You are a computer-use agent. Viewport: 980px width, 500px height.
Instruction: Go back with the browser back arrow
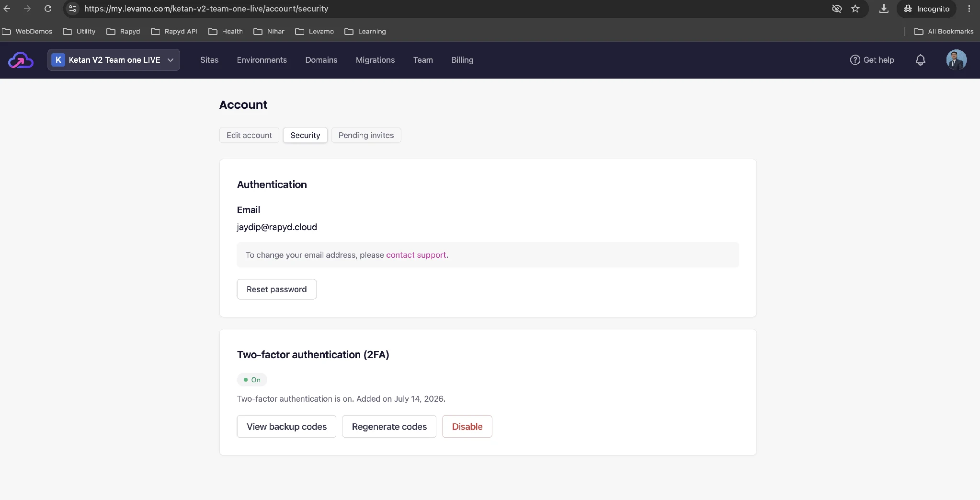click(7, 9)
